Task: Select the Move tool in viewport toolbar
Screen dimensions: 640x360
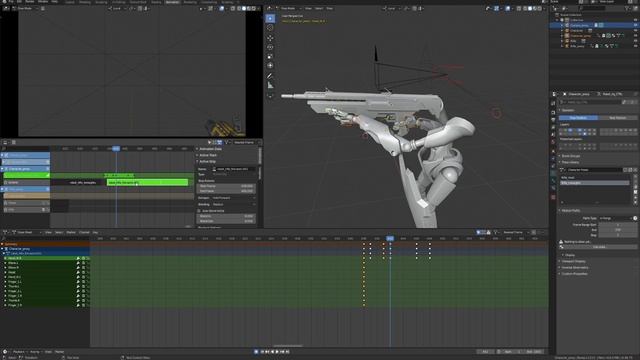Action: (270, 38)
